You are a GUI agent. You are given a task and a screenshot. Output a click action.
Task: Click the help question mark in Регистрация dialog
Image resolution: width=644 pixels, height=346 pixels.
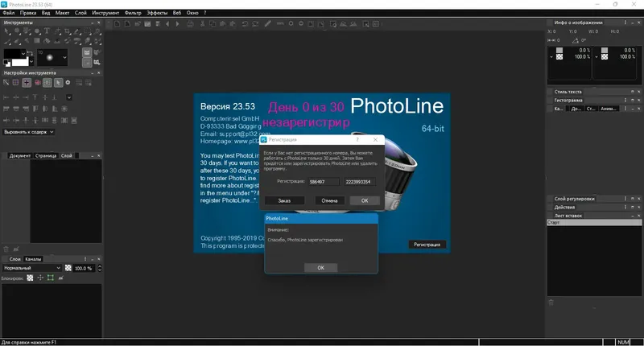click(x=357, y=139)
